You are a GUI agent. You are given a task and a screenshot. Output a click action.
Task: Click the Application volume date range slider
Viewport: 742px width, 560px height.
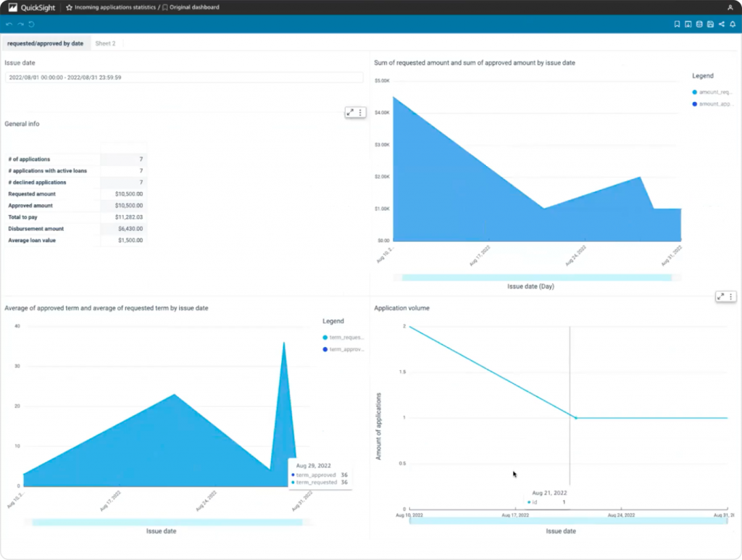568,521
